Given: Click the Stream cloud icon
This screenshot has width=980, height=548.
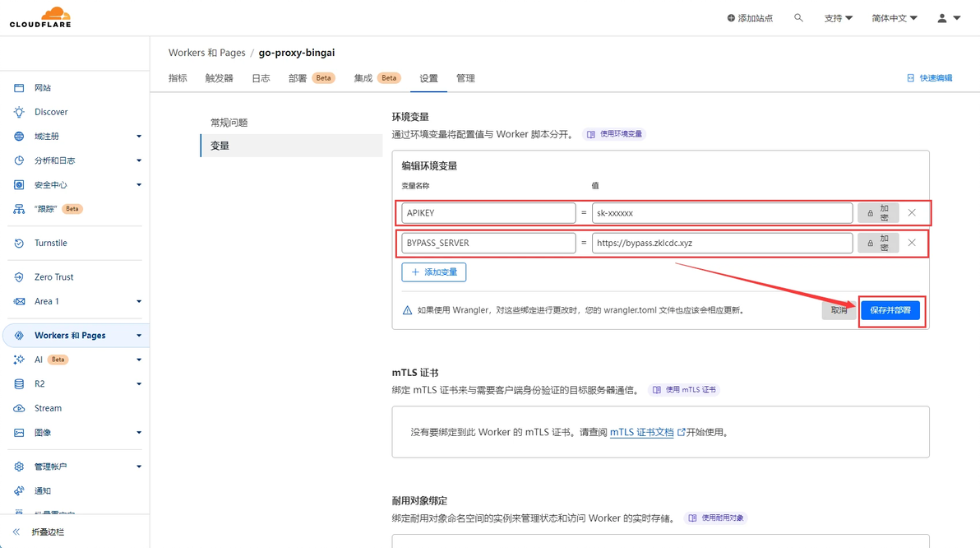Looking at the screenshot, I should click(20, 408).
